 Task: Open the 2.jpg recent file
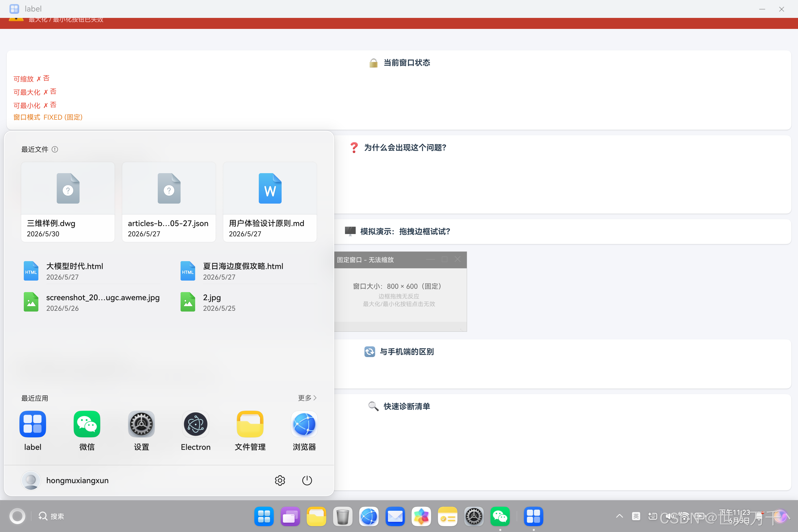[x=249, y=302]
